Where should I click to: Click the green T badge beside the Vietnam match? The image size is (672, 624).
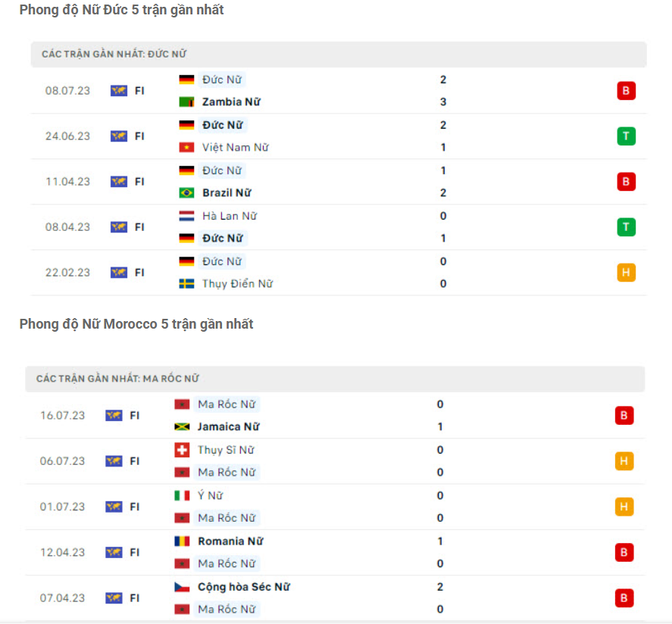(x=626, y=136)
